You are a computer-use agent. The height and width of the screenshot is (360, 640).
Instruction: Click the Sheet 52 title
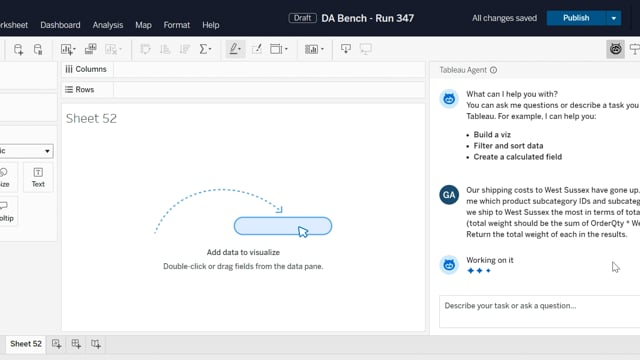[x=91, y=118]
